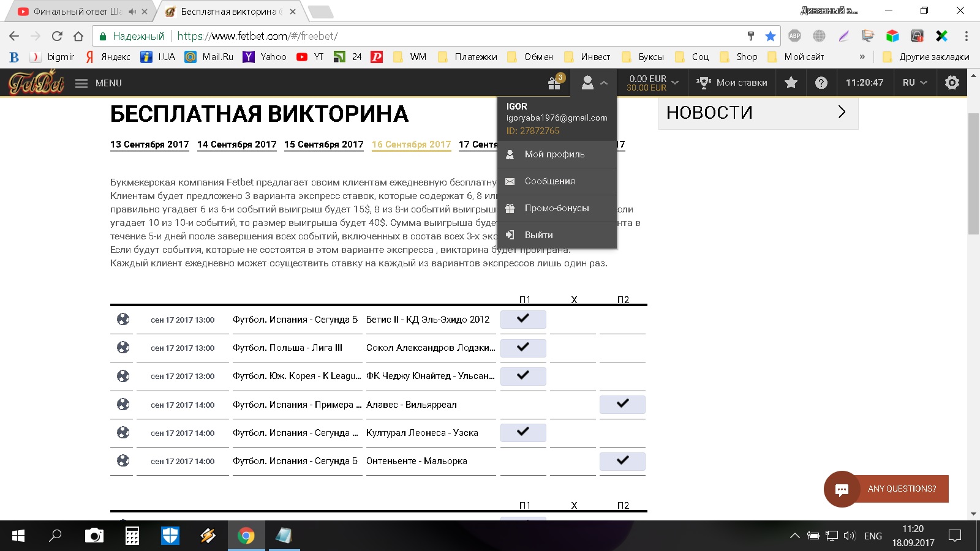Viewport: 980px width, 551px height.
Task: Click the gift box bonuses icon
Action: click(554, 83)
